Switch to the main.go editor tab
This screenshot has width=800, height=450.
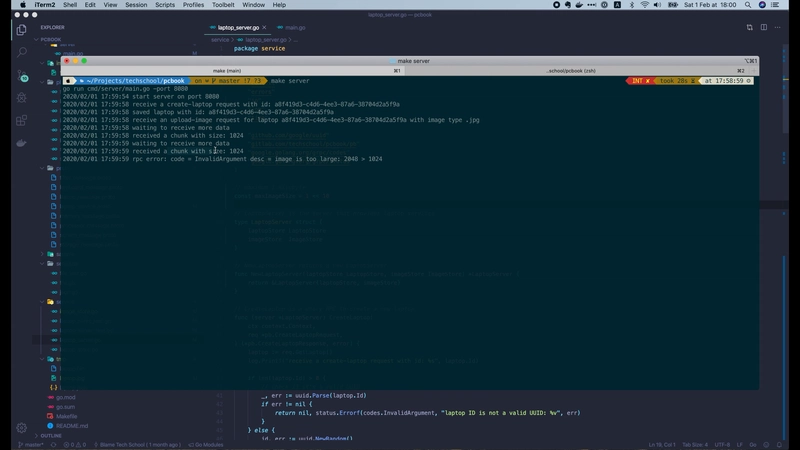(x=291, y=28)
